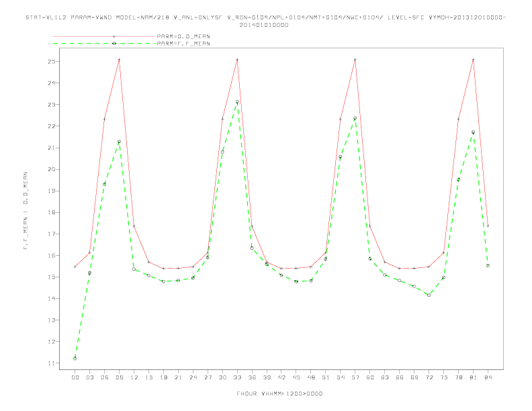
Task: Click x-axis tick label 33
Action: (237, 377)
